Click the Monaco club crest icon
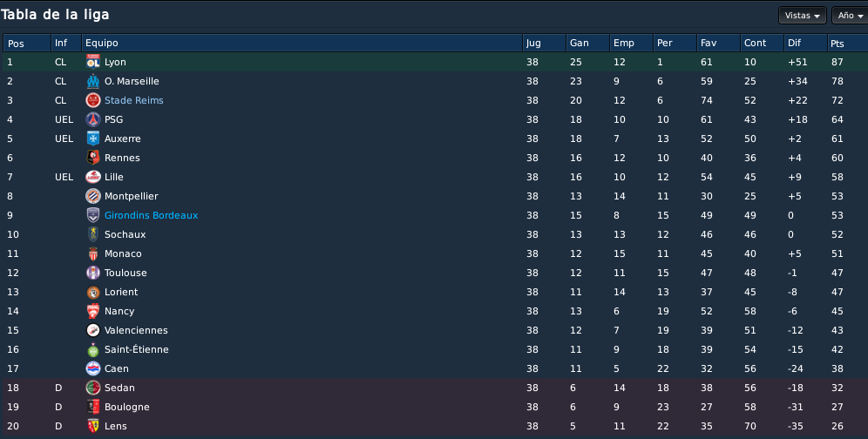The width and height of the screenshot is (868, 439). 93,253
